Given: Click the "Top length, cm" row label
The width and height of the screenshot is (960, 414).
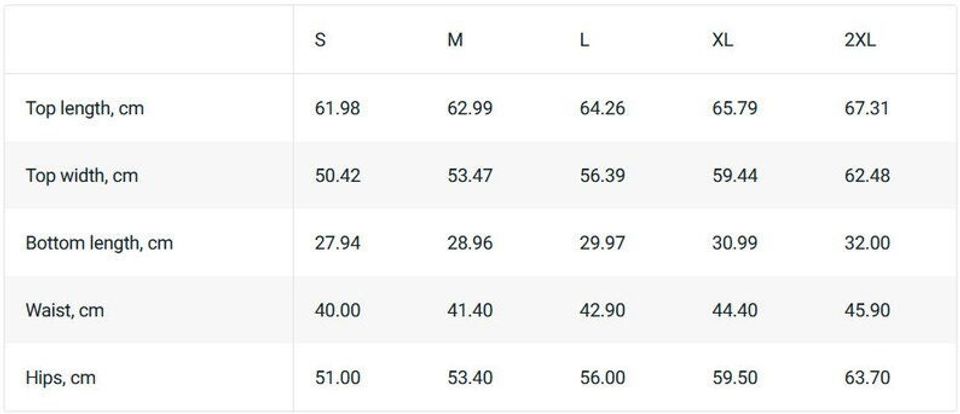Looking at the screenshot, I should coord(85,108).
